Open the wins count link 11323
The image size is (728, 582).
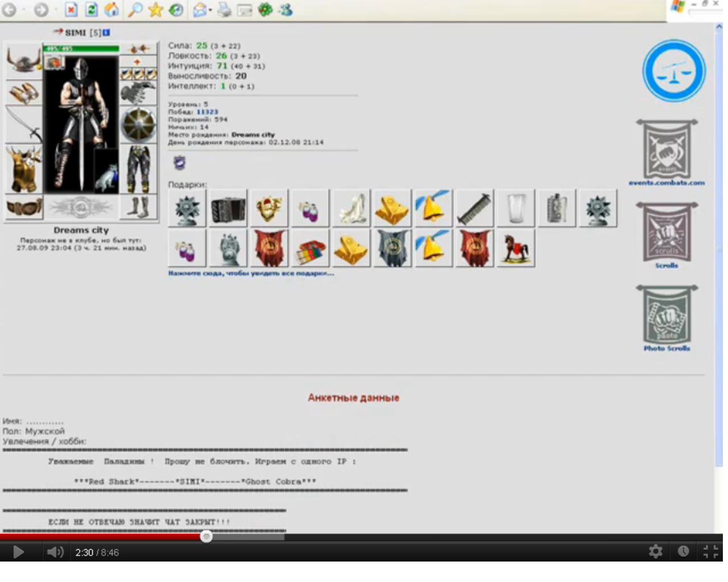point(207,112)
